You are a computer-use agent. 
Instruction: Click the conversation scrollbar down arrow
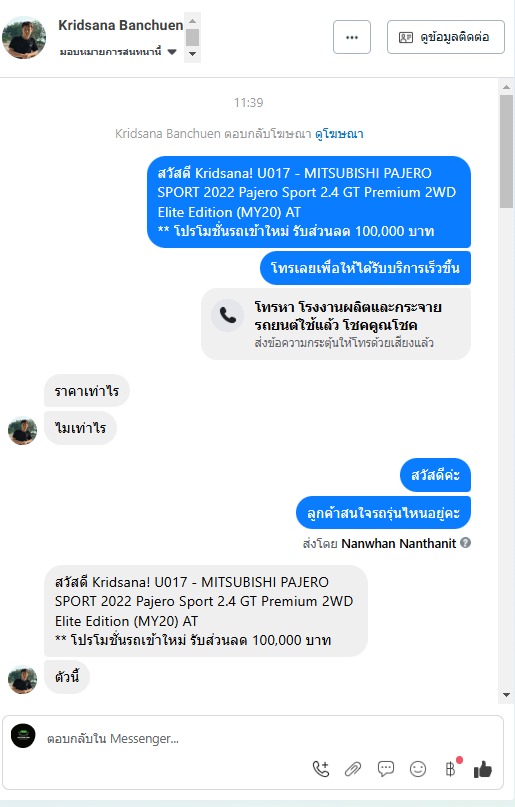click(x=506, y=695)
